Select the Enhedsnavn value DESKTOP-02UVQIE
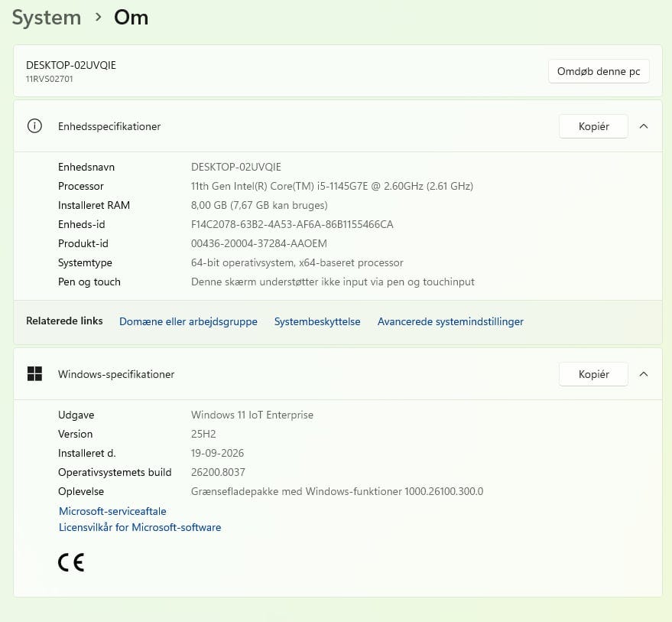 236,167
